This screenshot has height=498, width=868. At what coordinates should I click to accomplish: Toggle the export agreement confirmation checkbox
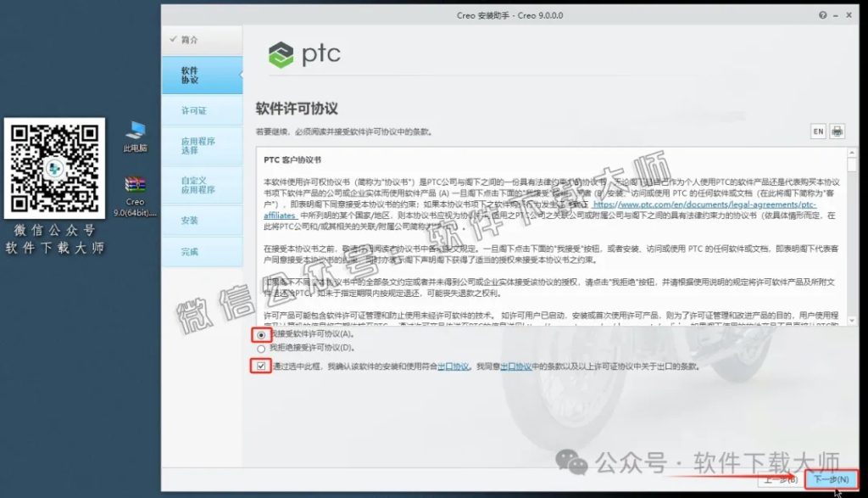click(x=261, y=367)
